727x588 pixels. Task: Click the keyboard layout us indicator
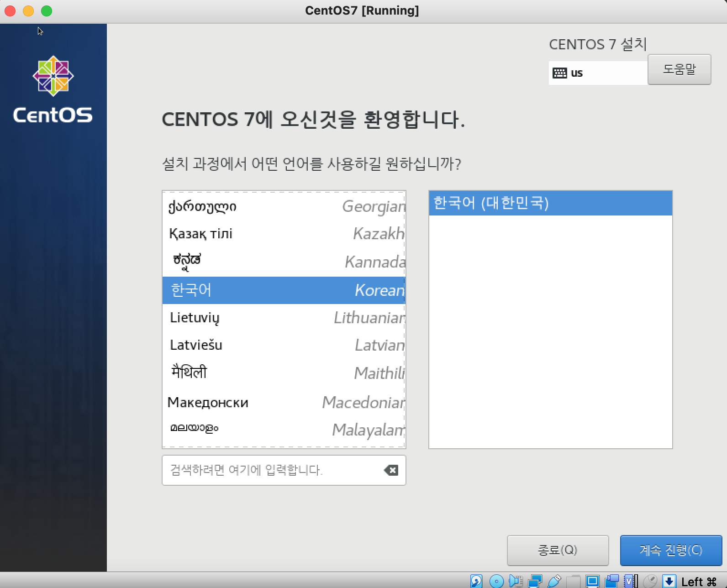(598, 73)
